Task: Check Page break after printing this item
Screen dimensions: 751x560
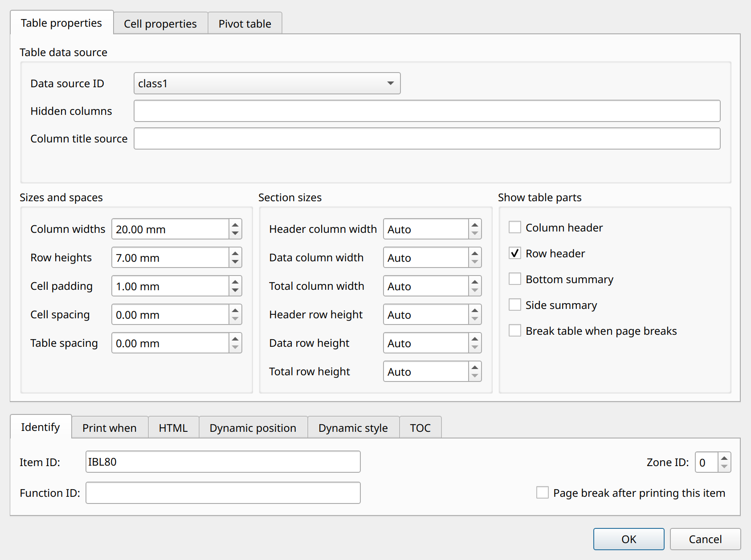Action: 543,493
